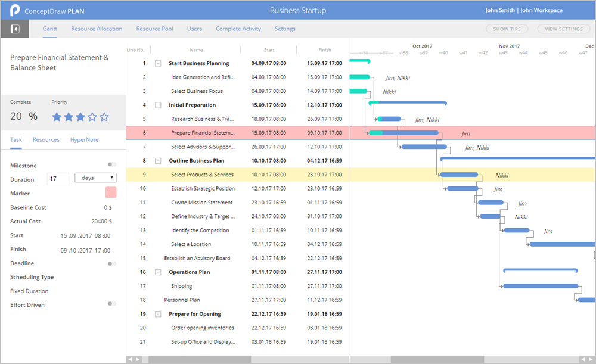Image resolution: width=596 pixels, height=364 pixels.
Task: Set priority to the fourth star
Action: [x=92, y=117]
